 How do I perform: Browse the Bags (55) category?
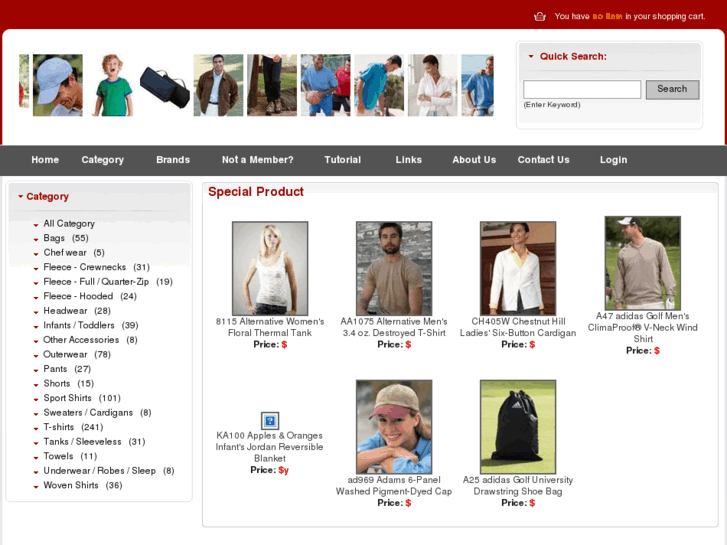66,238
